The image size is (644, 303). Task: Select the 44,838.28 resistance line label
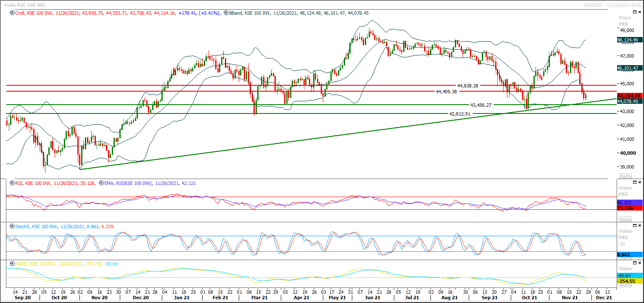point(468,85)
